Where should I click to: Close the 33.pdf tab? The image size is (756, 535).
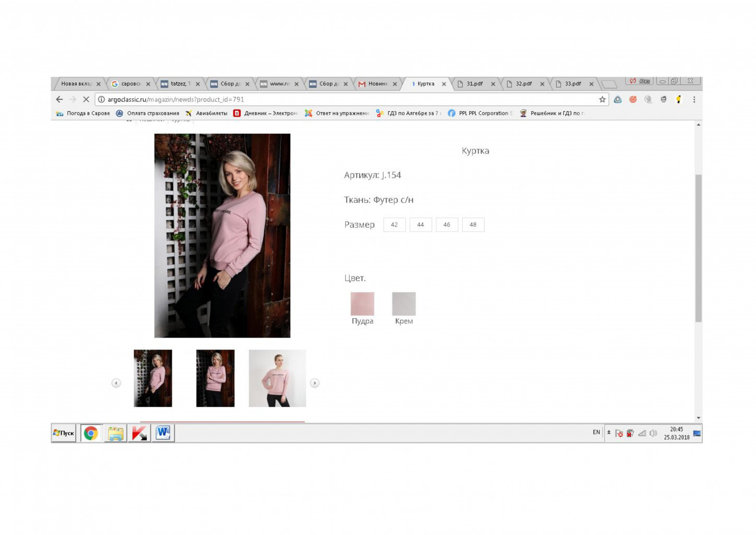591,84
